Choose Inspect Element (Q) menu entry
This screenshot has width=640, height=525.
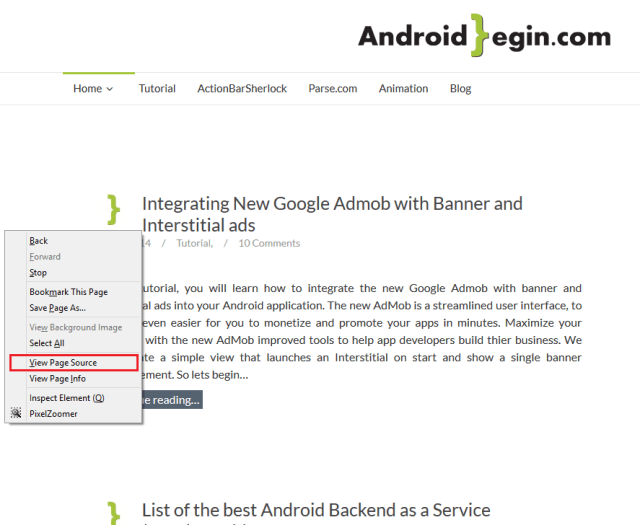coord(75,398)
